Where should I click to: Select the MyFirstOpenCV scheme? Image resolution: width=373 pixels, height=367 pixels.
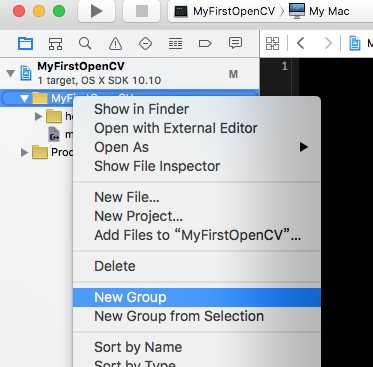[x=225, y=11]
